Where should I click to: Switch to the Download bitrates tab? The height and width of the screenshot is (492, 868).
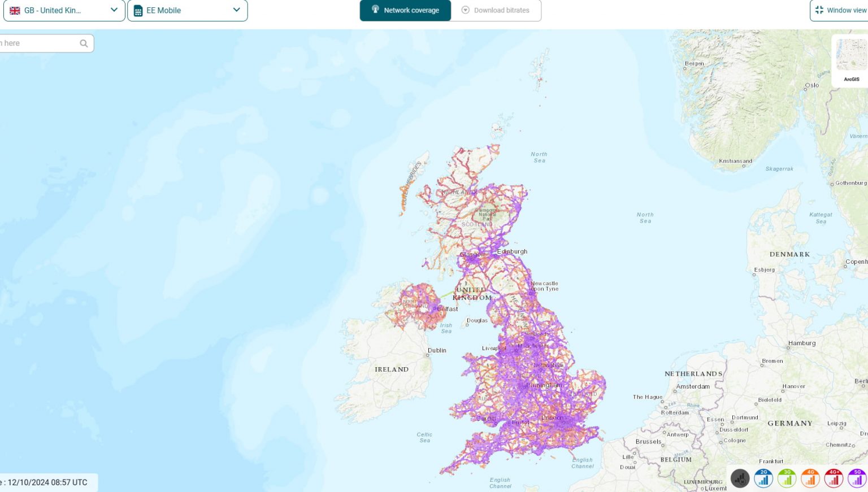[496, 10]
